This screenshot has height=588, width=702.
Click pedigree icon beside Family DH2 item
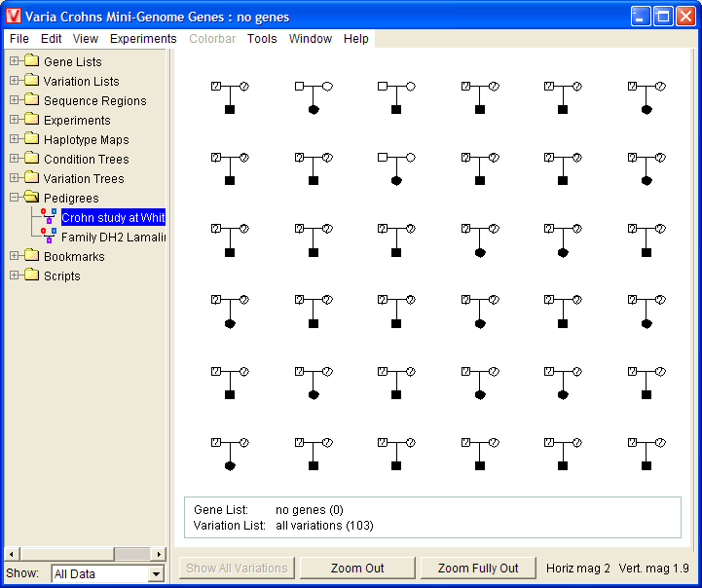coord(49,236)
